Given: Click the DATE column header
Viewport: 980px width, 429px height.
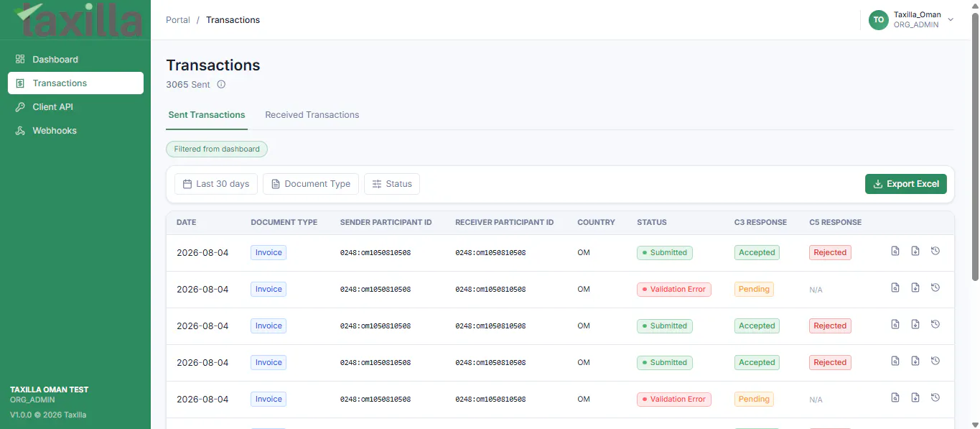Looking at the screenshot, I should (186, 223).
